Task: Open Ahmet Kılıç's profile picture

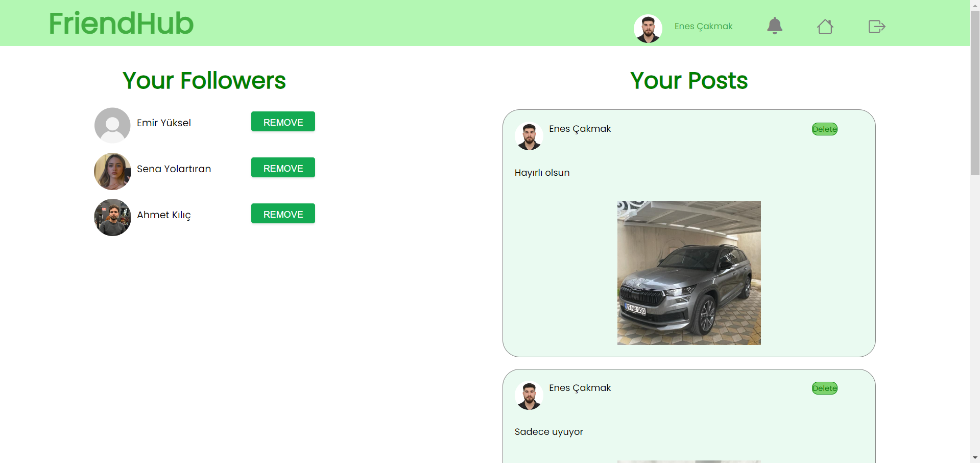Action: tap(112, 217)
